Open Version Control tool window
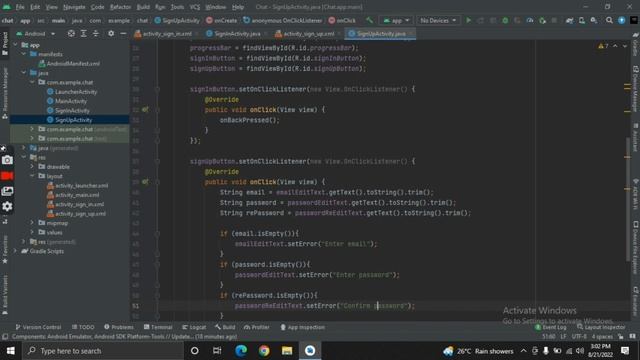The height and width of the screenshot is (360, 640). 38,327
